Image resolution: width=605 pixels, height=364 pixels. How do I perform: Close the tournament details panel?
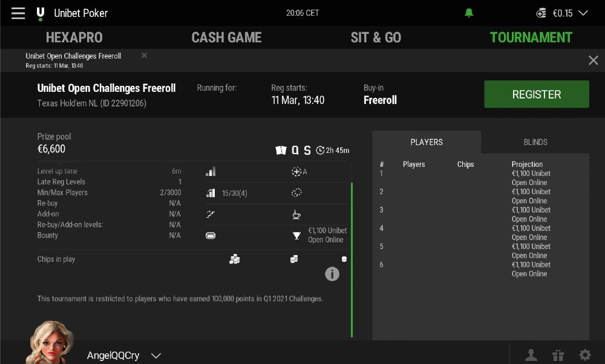click(593, 60)
